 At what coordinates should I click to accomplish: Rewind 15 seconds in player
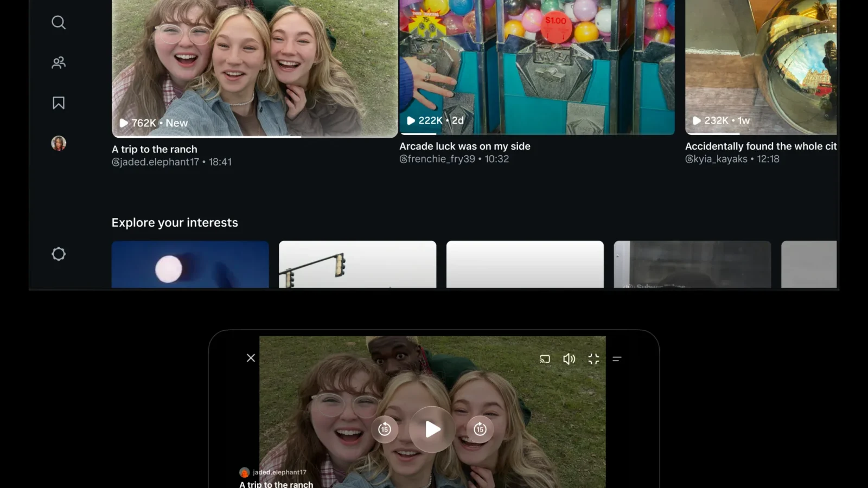385,429
